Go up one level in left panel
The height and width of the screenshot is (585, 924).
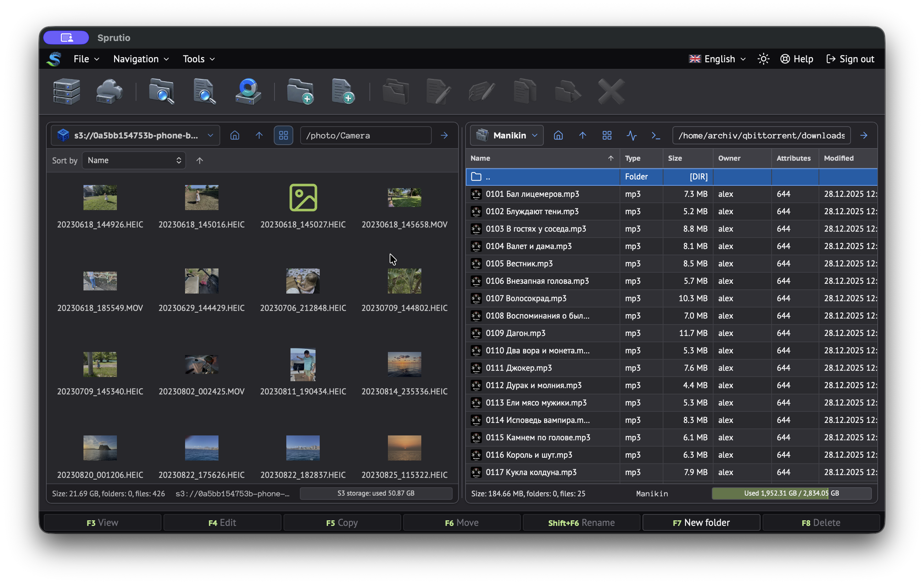click(x=259, y=135)
